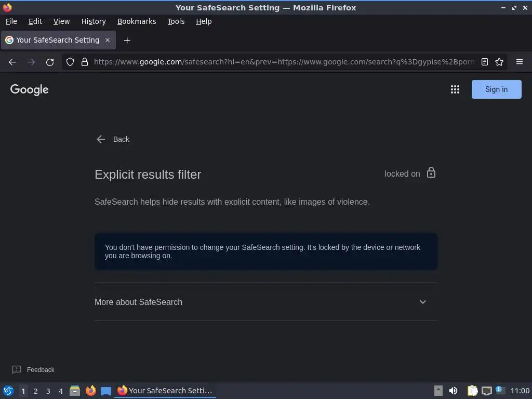The image size is (532, 399).
Task: Click the Sign in button
Action: (496, 89)
